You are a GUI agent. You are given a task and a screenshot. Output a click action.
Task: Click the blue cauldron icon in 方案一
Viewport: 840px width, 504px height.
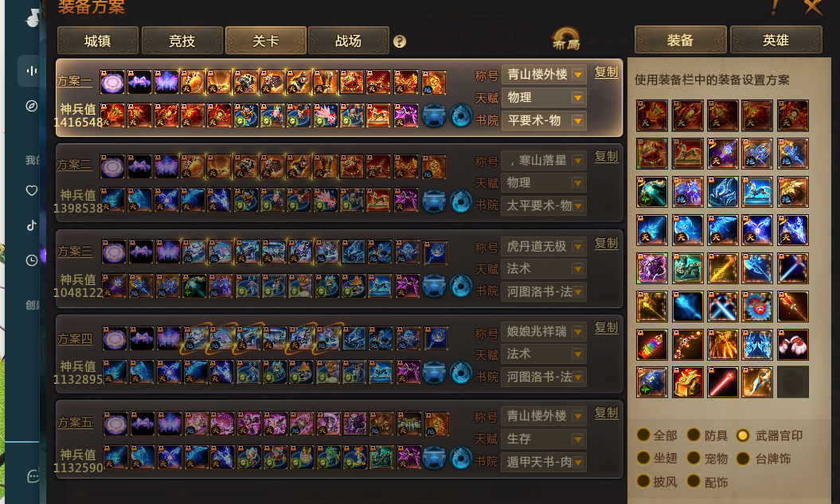coord(434,115)
